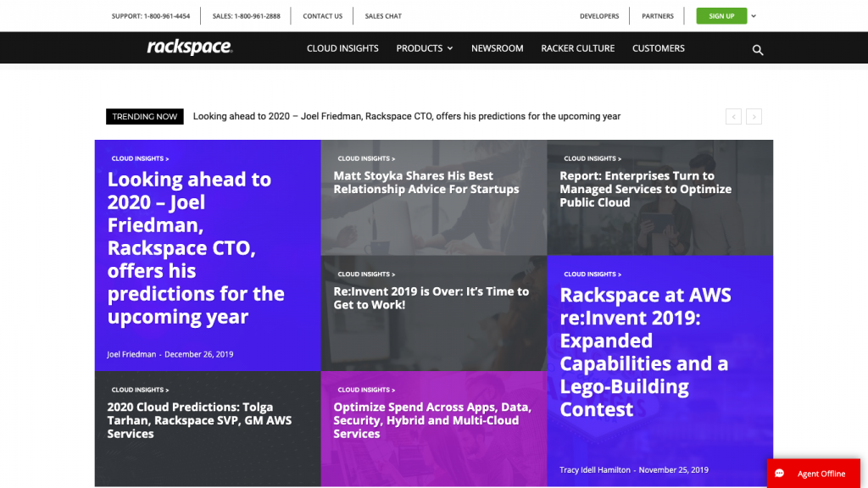Open Report: Enterprises Turn to Managed Services

pos(645,189)
